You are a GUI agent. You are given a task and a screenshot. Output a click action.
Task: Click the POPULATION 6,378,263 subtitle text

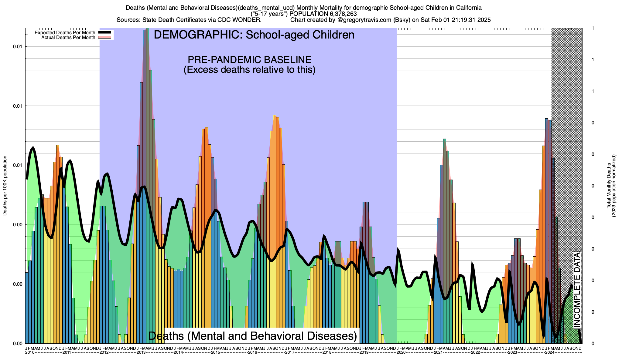[323, 14]
